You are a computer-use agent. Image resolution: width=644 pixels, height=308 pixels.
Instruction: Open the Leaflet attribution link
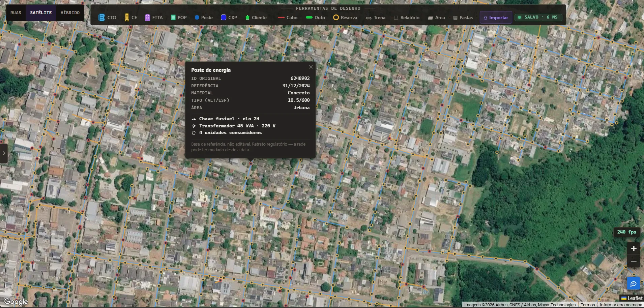632,298
